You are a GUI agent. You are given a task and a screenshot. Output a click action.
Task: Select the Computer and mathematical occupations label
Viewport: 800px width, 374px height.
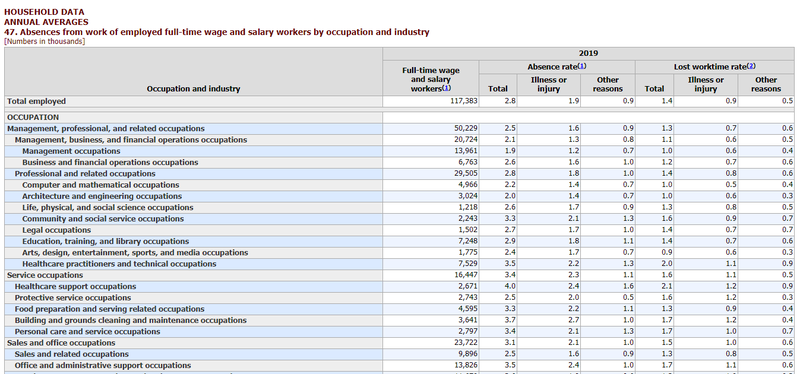(101, 185)
